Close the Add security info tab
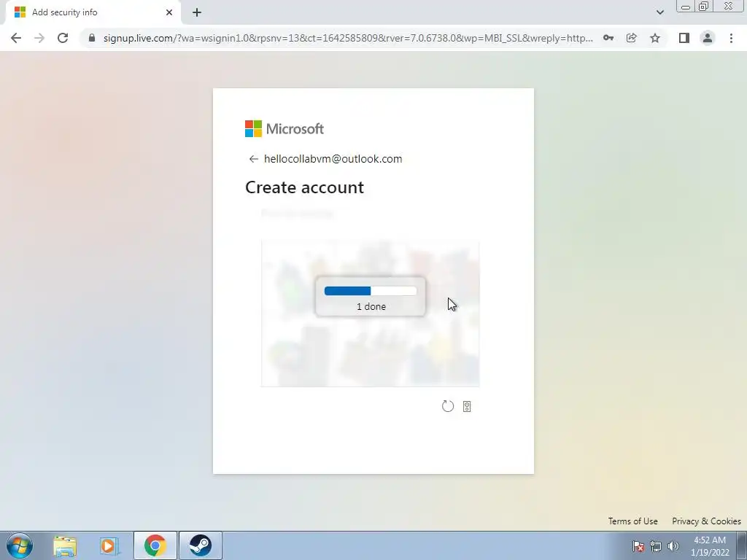 coord(169,12)
